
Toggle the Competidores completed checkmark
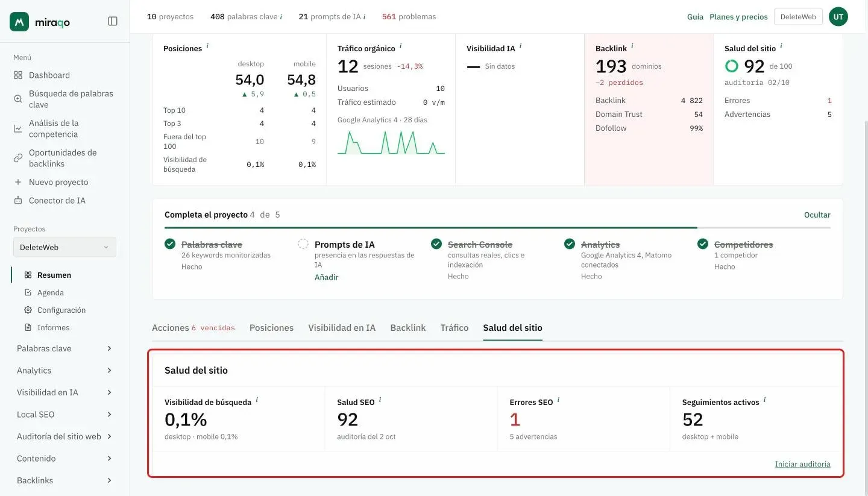(703, 244)
